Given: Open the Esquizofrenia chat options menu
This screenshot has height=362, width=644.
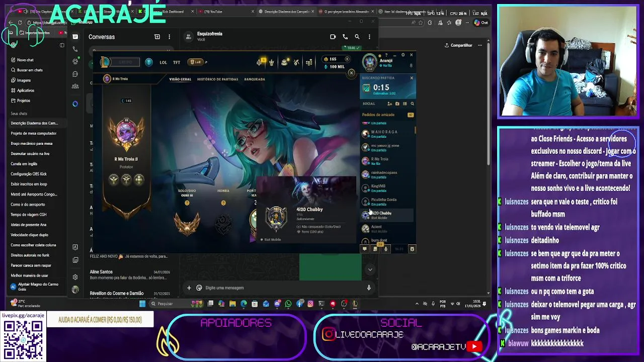Looking at the screenshot, I should click(x=369, y=37).
